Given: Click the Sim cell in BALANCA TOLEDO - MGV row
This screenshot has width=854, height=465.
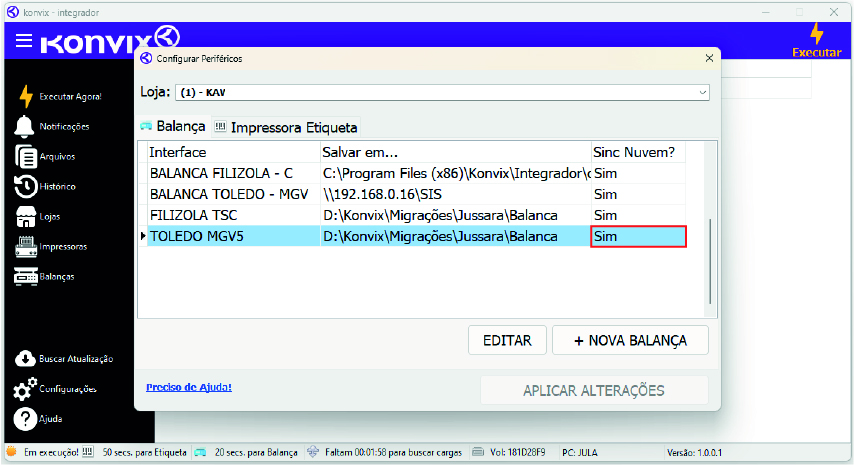Looking at the screenshot, I should coord(638,194).
